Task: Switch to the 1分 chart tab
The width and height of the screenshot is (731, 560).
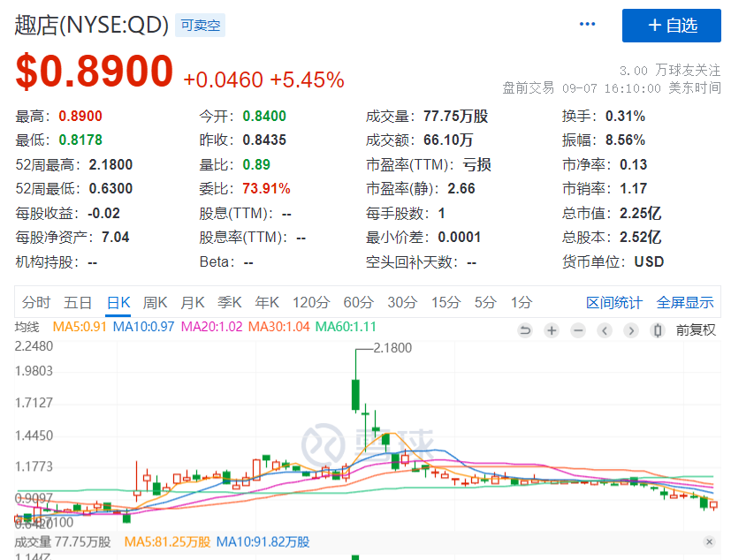Action: [522, 302]
